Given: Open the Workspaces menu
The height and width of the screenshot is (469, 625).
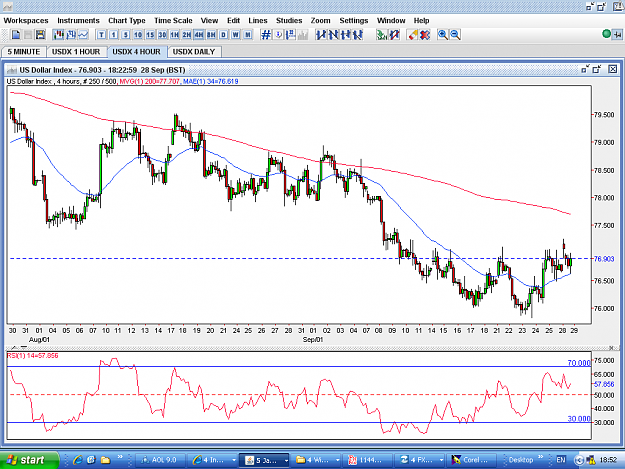Looking at the screenshot, I should [26, 21].
